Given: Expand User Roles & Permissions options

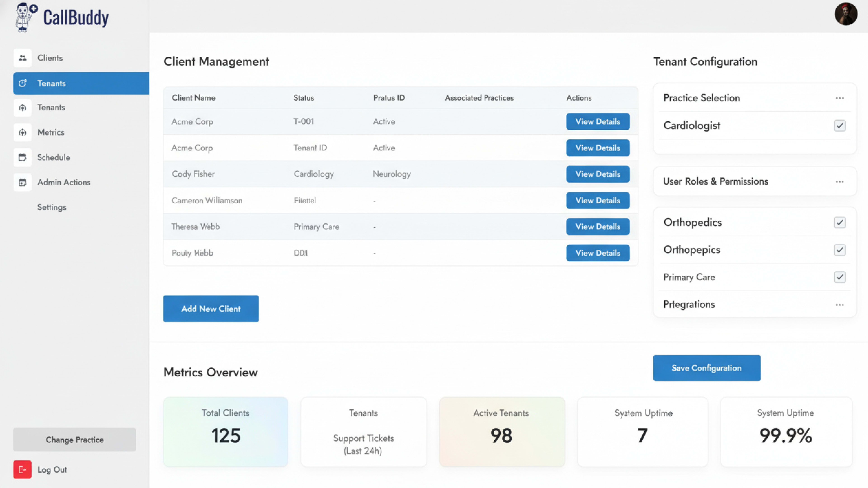Looking at the screenshot, I should [x=839, y=181].
